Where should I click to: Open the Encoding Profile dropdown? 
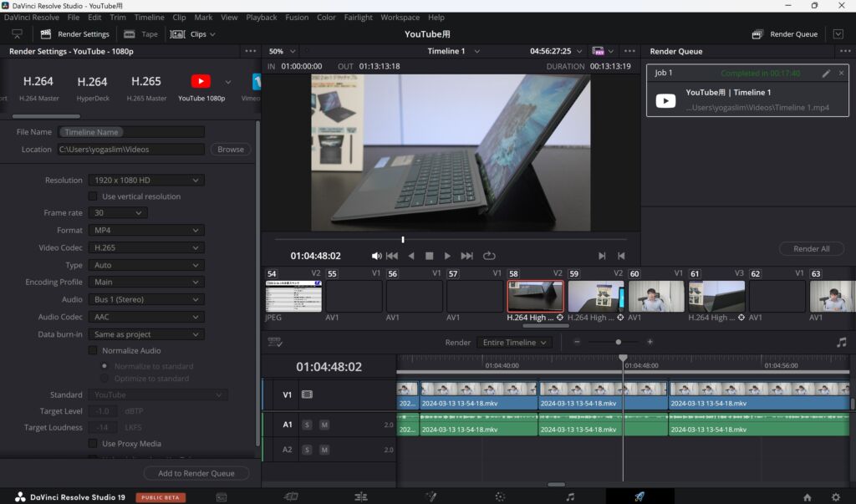coord(146,282)
